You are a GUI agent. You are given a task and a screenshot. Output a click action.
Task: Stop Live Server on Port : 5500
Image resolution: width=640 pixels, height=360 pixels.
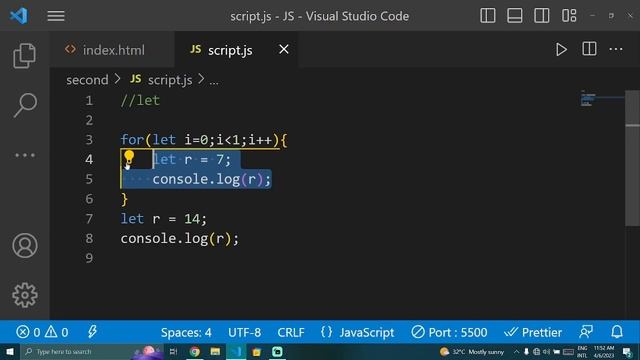click(449, 332)
